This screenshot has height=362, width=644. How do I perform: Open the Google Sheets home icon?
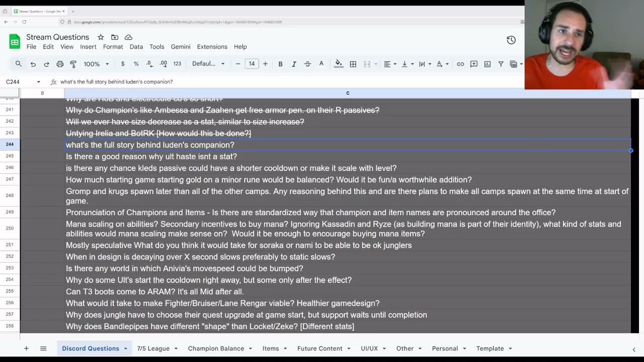(x=15, y=41)
